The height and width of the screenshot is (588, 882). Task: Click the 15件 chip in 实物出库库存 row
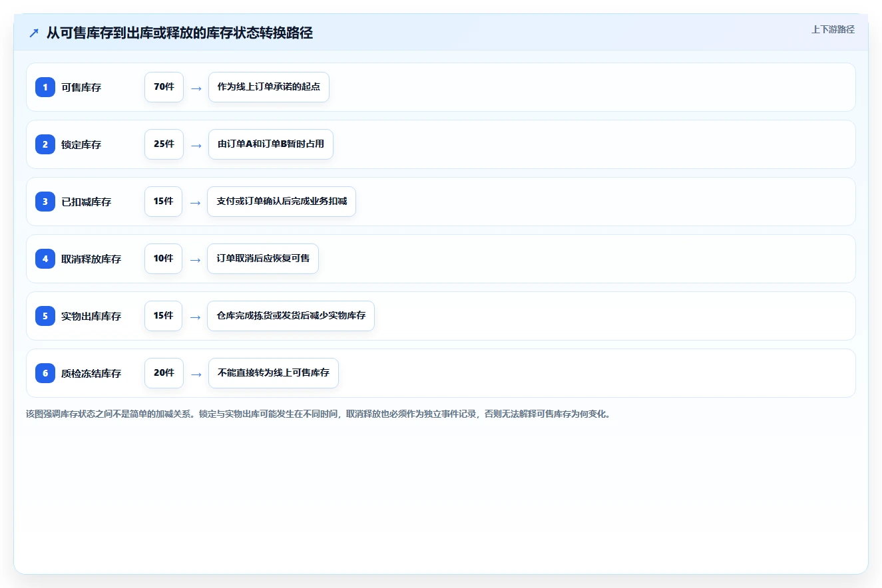(x=163, y=316)
